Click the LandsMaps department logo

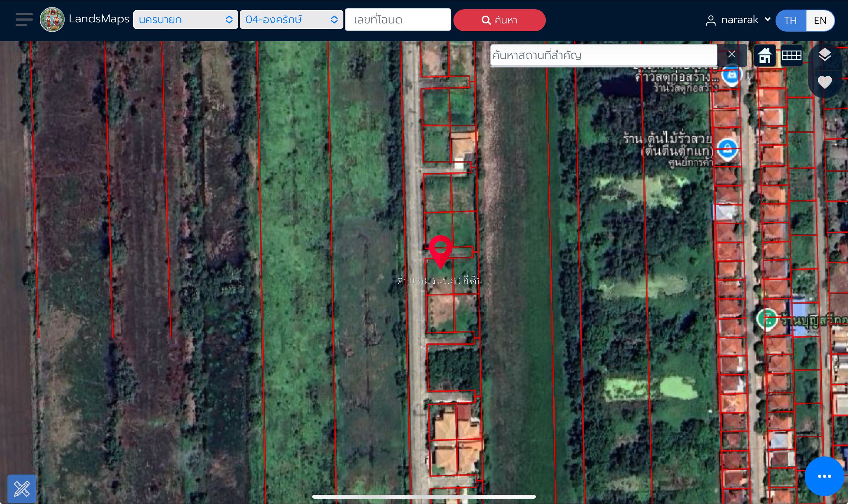(52, 20)
